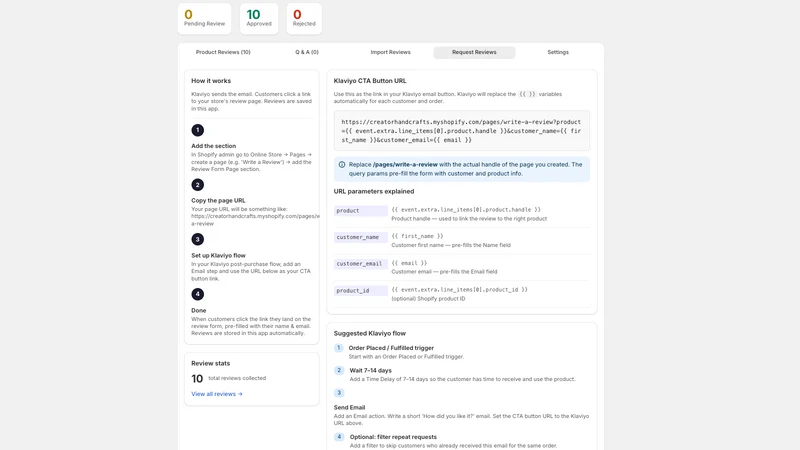Click the flow step 4 badge
800x450 pixels.
[x=339, y=437]
